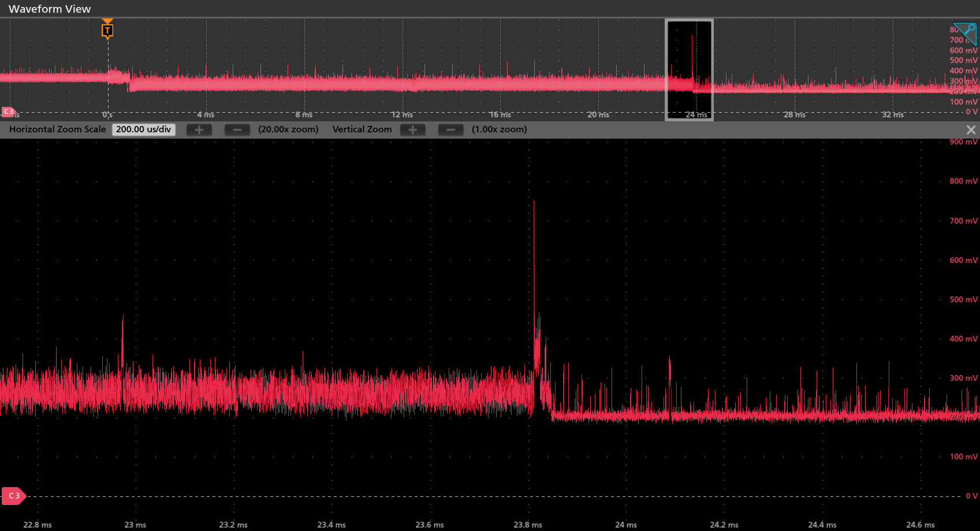Click the 100 mV label in zoom view
This screenshot has height=531, width=980.
(964, 456)
